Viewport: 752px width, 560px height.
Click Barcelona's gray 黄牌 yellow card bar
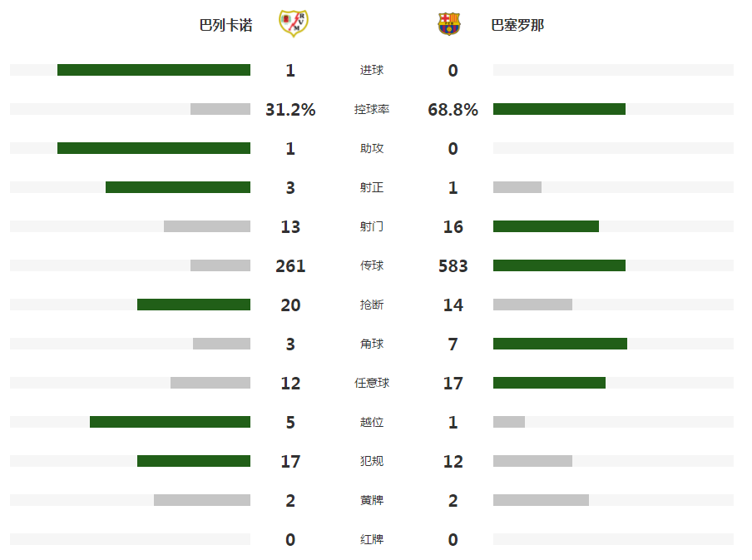tap(541, 500)
